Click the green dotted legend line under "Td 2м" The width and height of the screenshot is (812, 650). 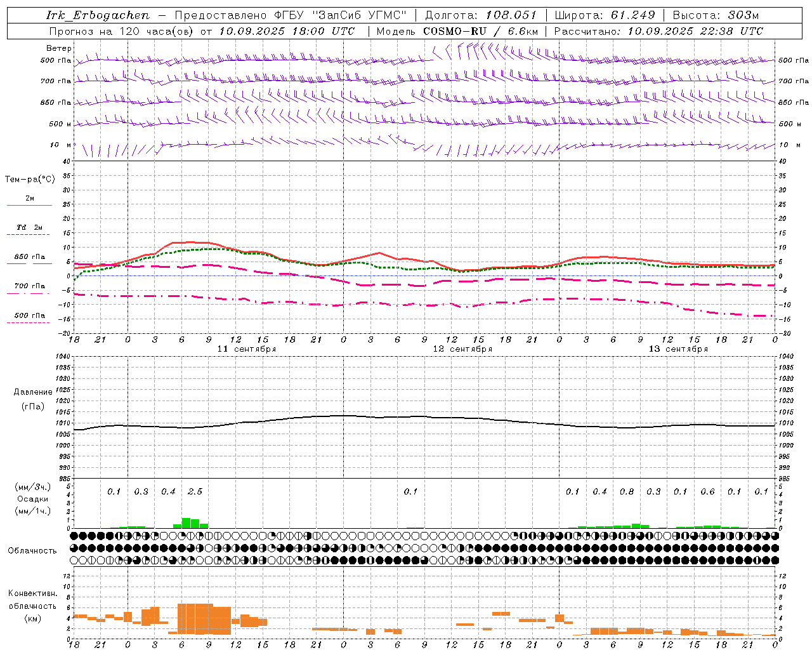[x=29, y=235]
